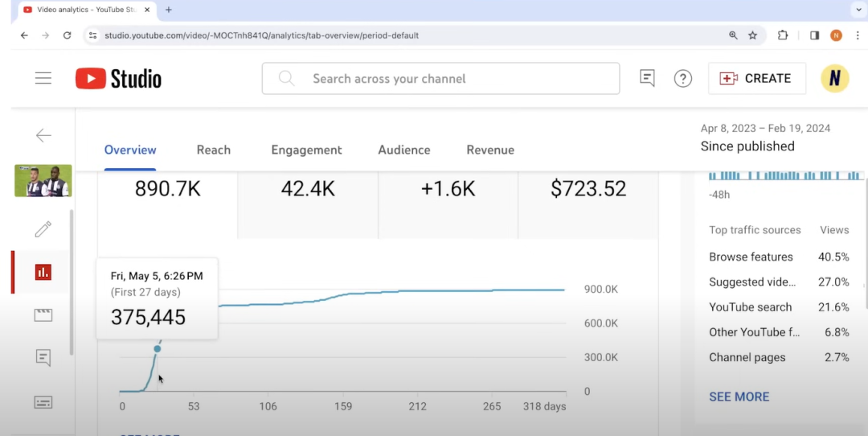Click the YouTube Studio logo
Viewport: 868px width, 436px height.
[x=118, y=79]
